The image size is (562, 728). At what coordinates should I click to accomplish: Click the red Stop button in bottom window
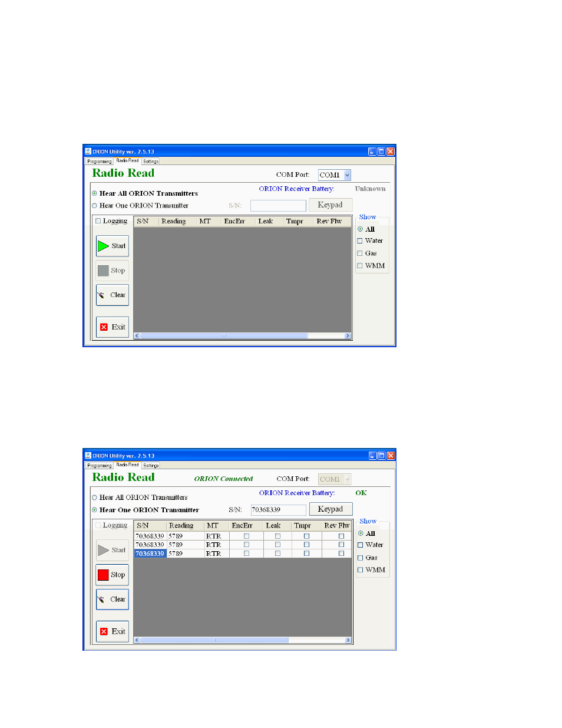click(113, 575)
